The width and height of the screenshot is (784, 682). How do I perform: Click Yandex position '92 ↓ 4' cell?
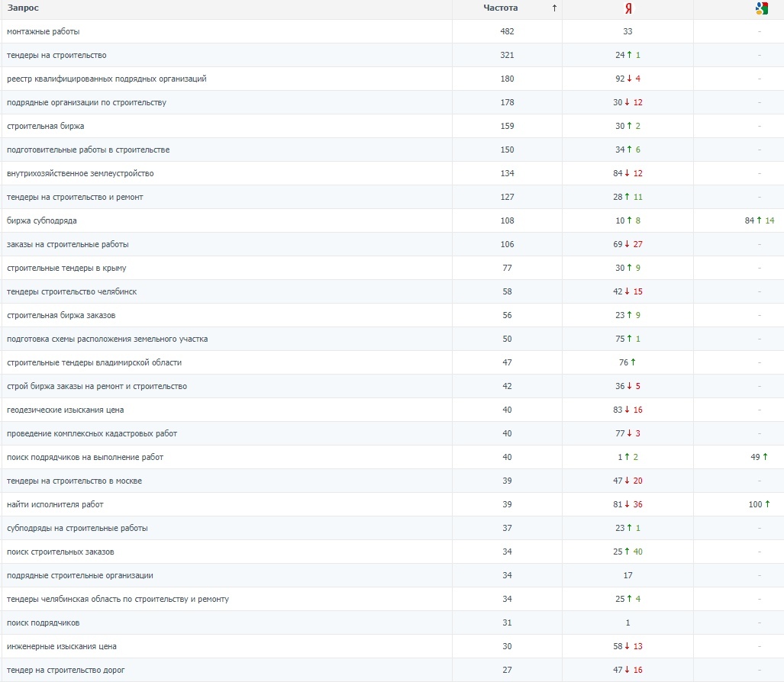[628, 79]
